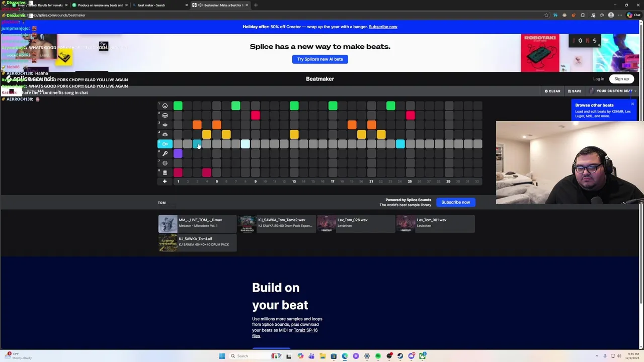Image resolution: width=644 pixels, height=362 pixels.
Task: Toggle off kick step 7 green pad
Action: (x=236, y=106)
